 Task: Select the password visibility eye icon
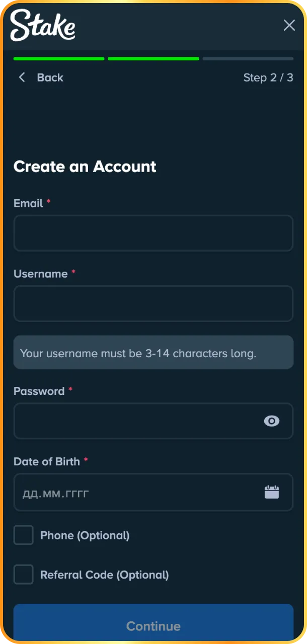pos(272,421)
